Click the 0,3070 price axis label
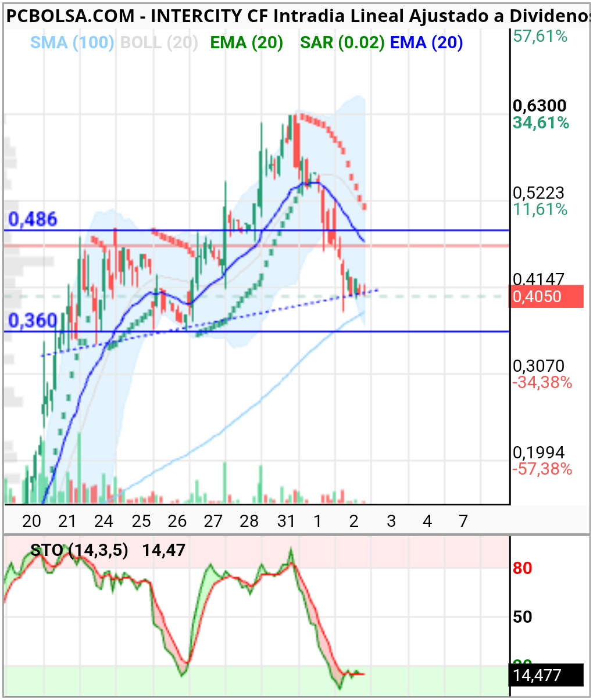Screen dimensions: 593x700 [539, 366]
